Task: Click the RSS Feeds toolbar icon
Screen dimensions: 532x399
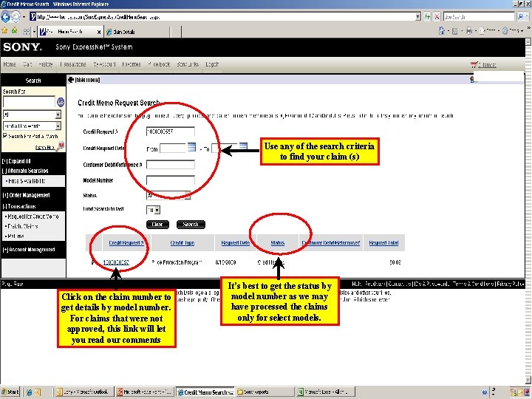Action: pos(455,31)
